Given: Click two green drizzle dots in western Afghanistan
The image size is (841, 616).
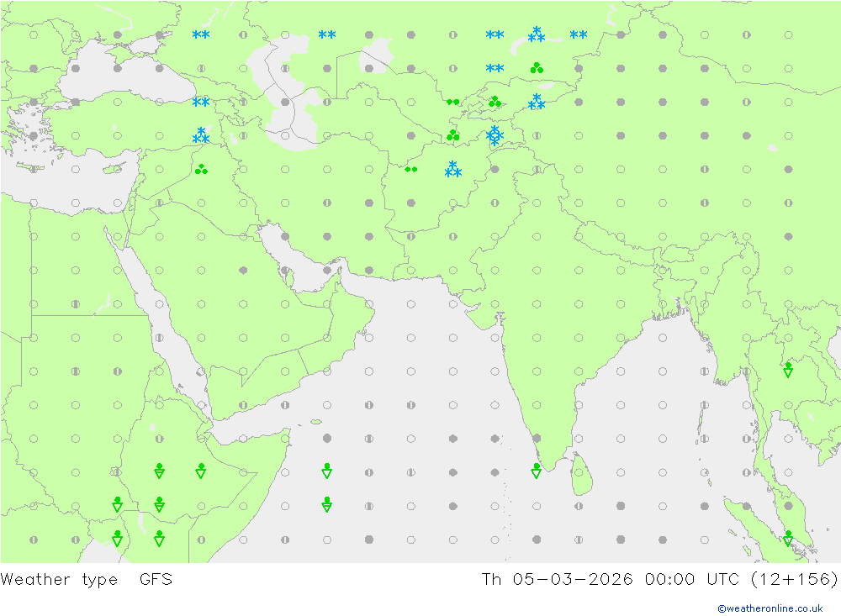Looking at the screenshot, I should pos(410,169).
